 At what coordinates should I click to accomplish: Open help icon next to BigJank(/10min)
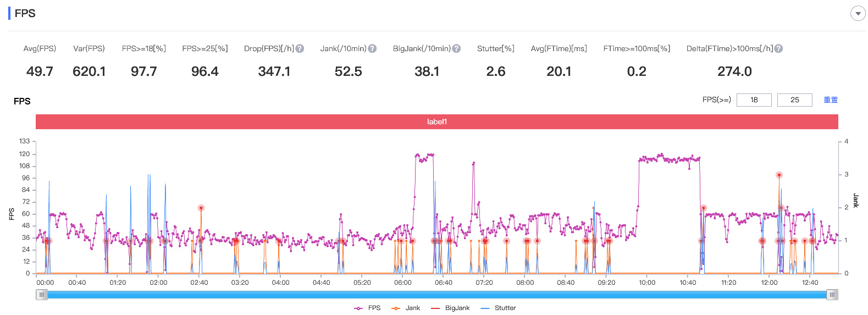[x=456, y=48]
